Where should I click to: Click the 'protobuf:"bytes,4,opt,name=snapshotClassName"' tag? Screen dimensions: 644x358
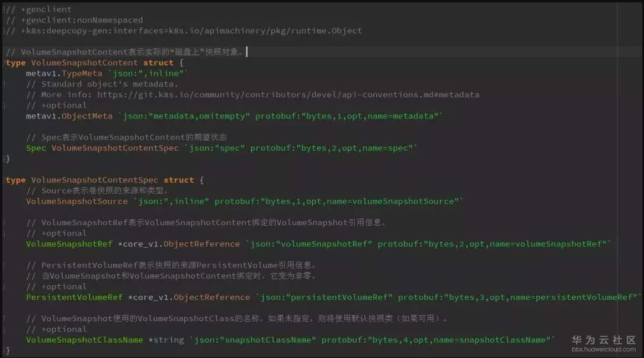436,340
